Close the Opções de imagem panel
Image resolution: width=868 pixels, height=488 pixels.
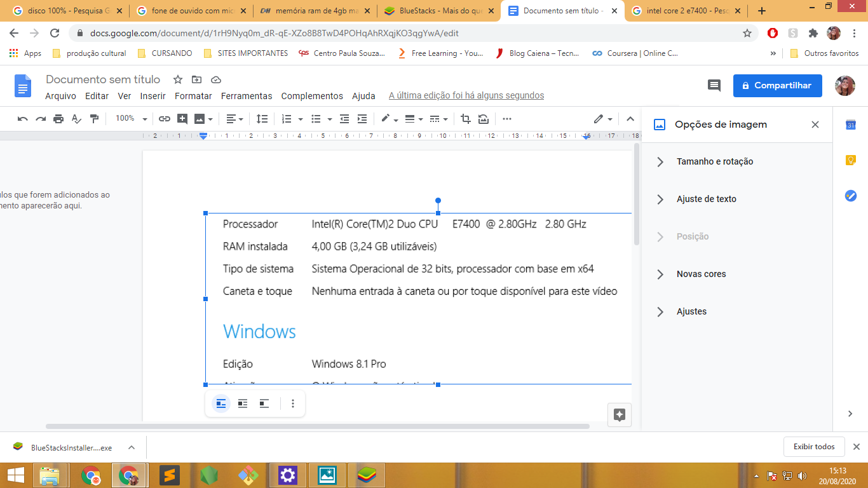[x=815, y=125]
